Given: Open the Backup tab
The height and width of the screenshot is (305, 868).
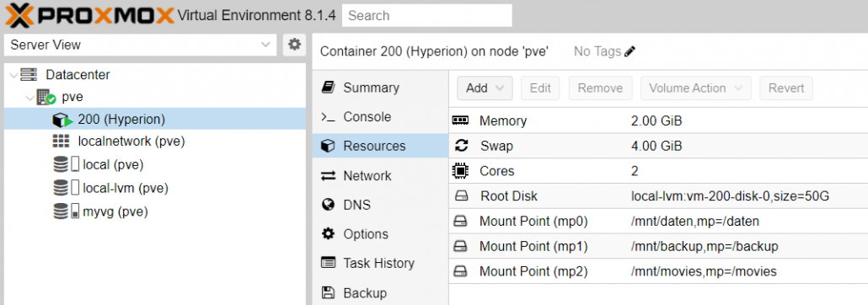Looking at the screenshot, I should point(380,293).
